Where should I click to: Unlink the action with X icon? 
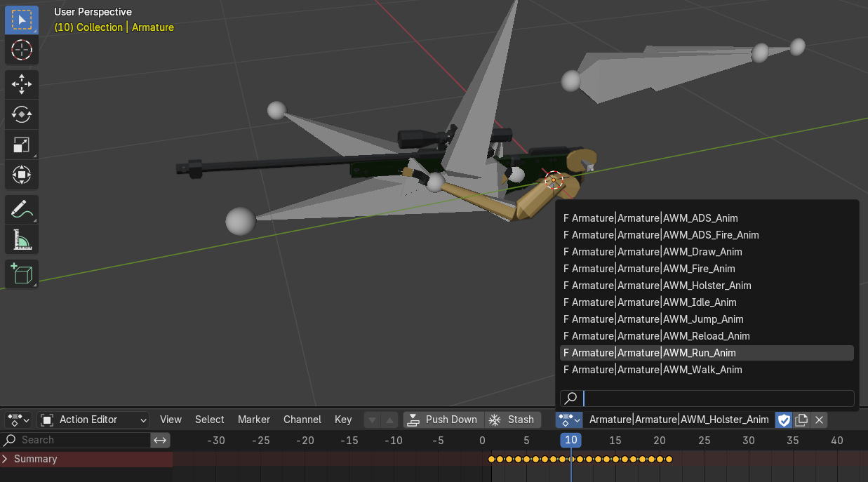coord(819,420)
